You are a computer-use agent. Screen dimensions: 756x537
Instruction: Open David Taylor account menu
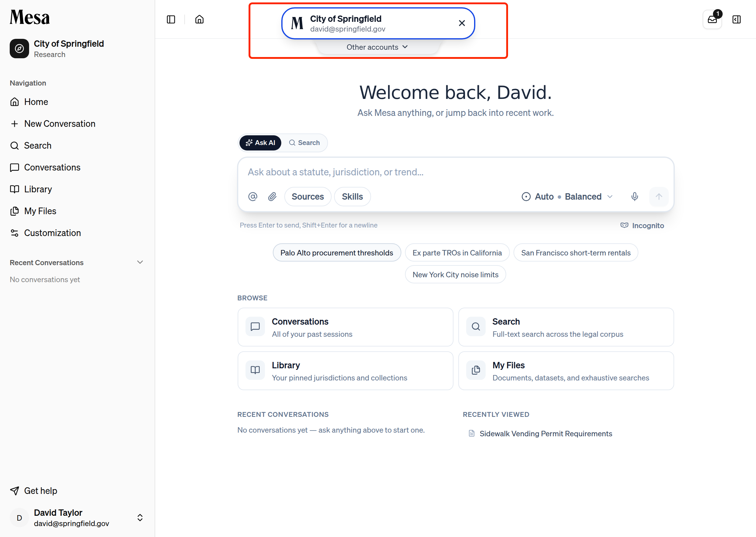click(x=77, y=518)
